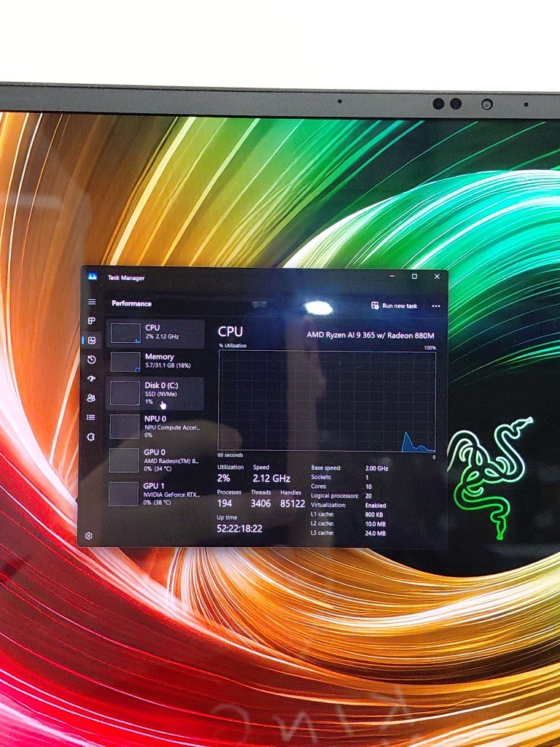Viewport: 560px width, 747px height.
Task: Open the Users page icon
Action: click(92, 398)
